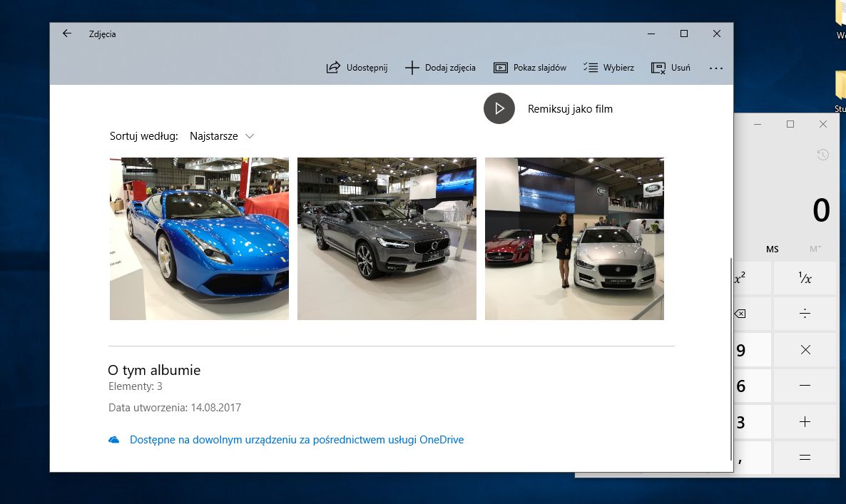The width and height of the screenshot is (846, 504).
Task: Click the Udostępnij share button
Action: click(357, 68)
